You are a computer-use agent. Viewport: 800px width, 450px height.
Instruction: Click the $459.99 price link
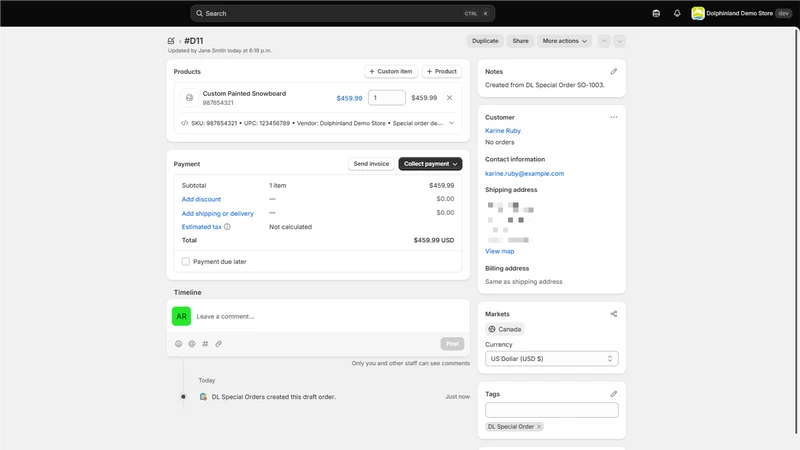point(349,98)
